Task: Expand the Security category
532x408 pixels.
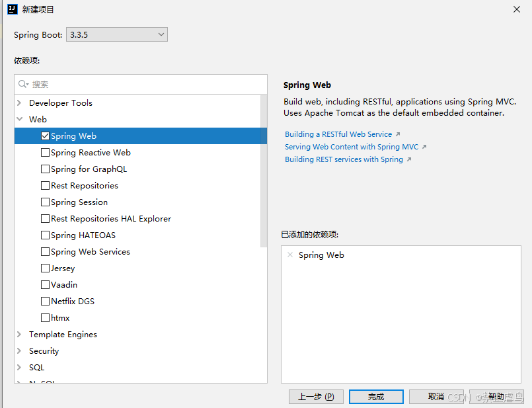Action: [19, 350]
